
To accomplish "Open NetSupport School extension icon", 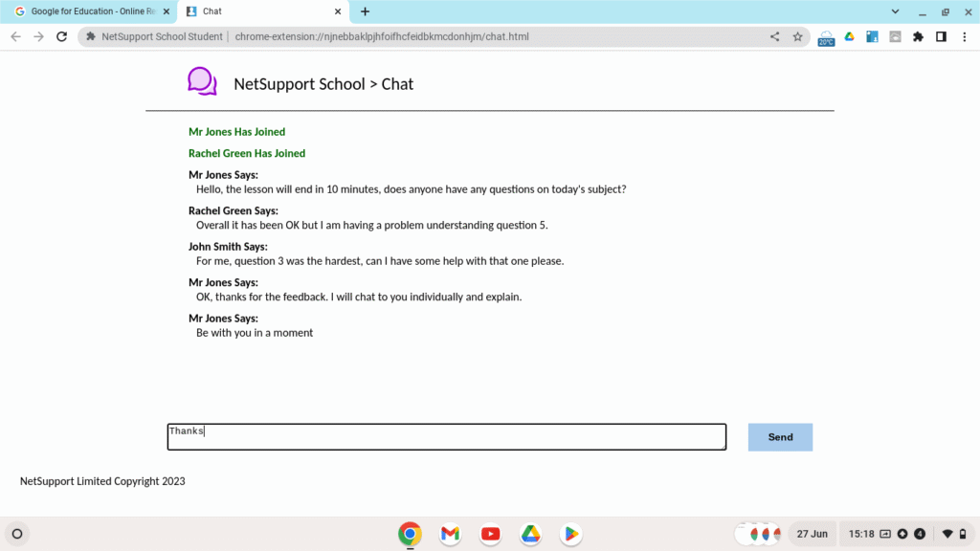I will pos(872,37).
